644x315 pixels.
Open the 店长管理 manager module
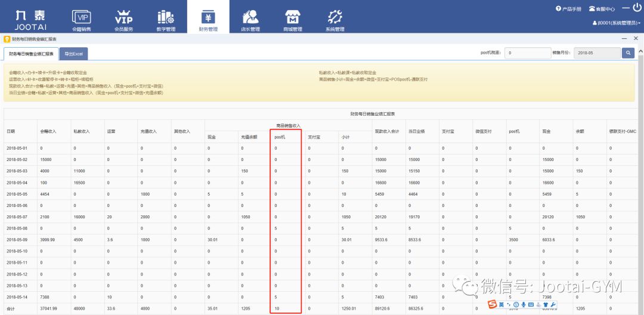point(250,20)
